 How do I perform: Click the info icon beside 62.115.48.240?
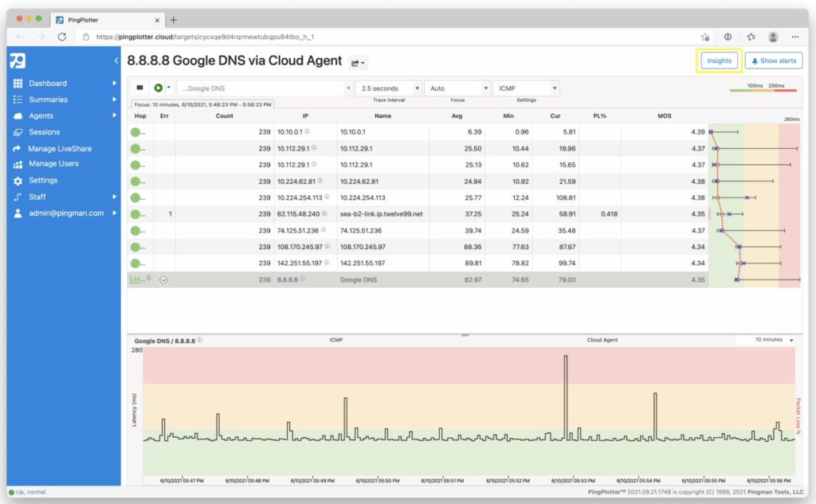click(x=324, y=213)
